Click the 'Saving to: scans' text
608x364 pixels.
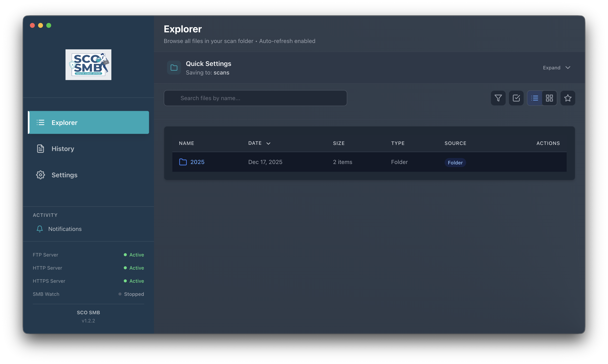208,73
